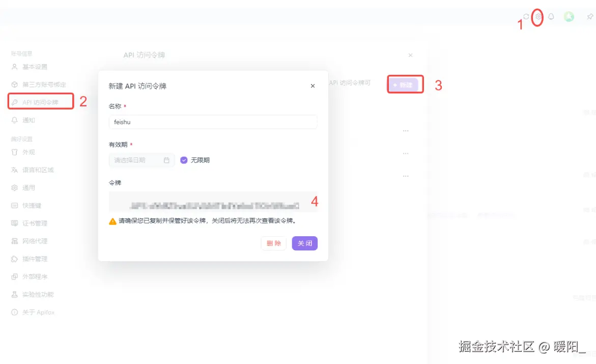
Task: Click the + 新建 button
Action: pos(403,85)
